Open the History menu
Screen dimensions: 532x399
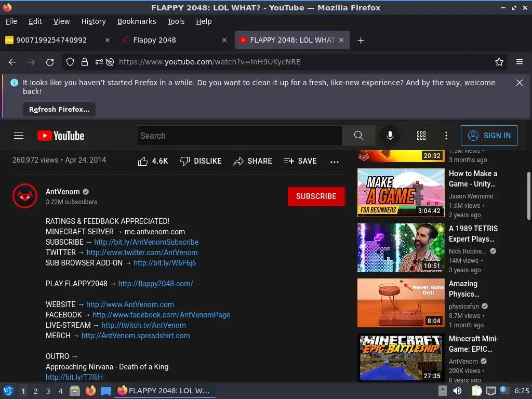[94, 21]
